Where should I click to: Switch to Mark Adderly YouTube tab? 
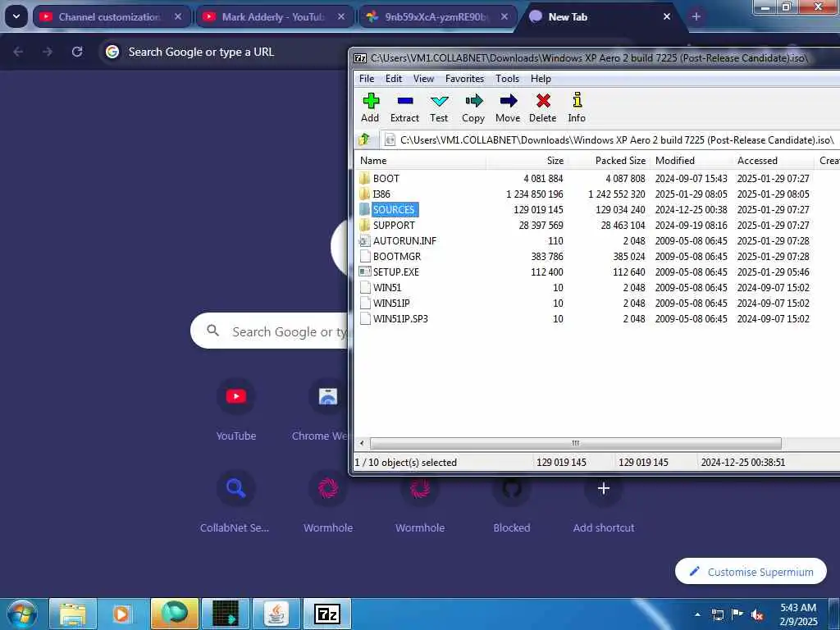[273, 17]
